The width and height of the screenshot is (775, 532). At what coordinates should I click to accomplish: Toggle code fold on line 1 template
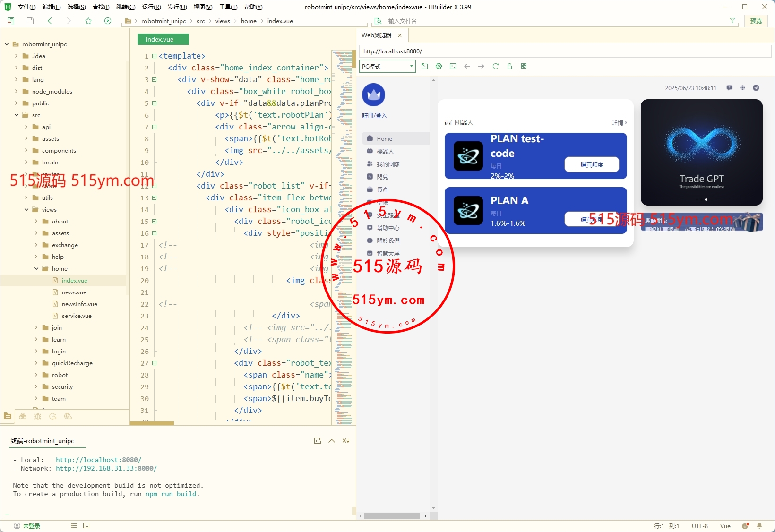pyautogui.click(x=154, y=56)
